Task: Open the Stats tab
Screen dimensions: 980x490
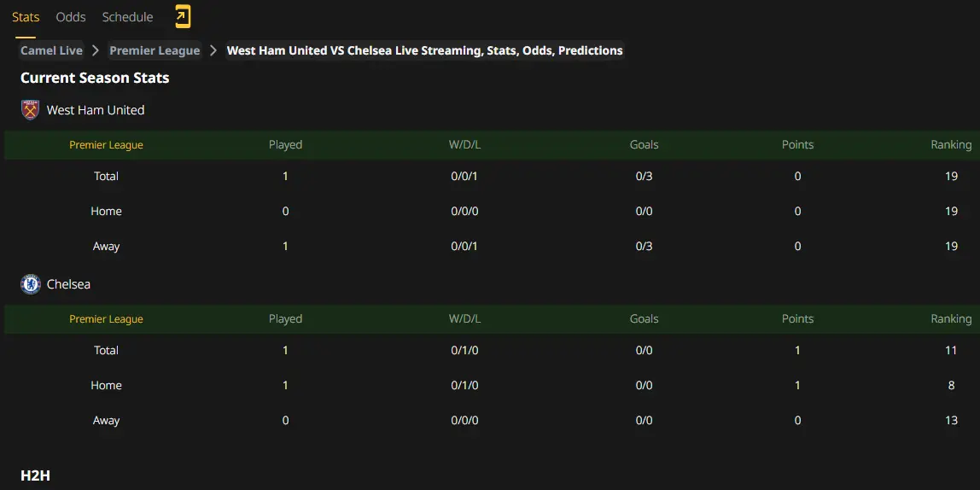Action: 26,17
